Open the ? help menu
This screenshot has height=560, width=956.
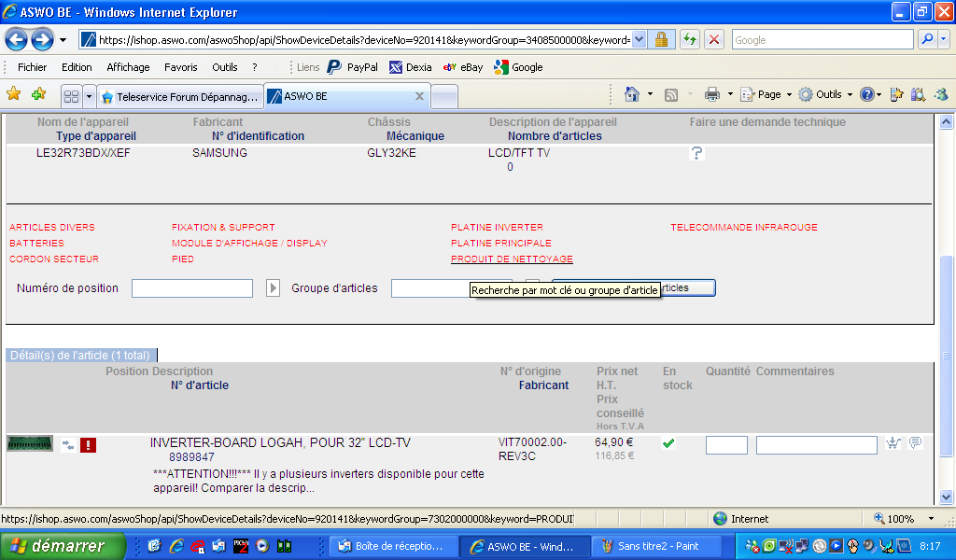255,67
